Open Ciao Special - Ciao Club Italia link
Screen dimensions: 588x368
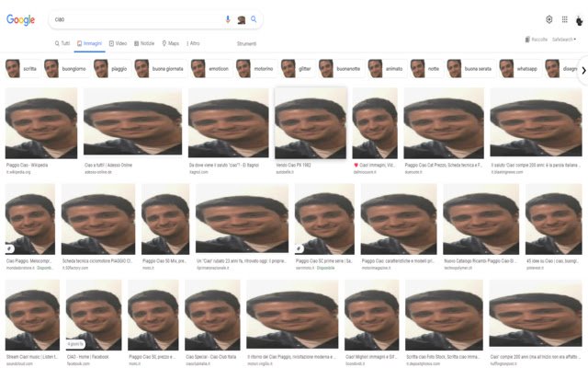tap(210, 357)
